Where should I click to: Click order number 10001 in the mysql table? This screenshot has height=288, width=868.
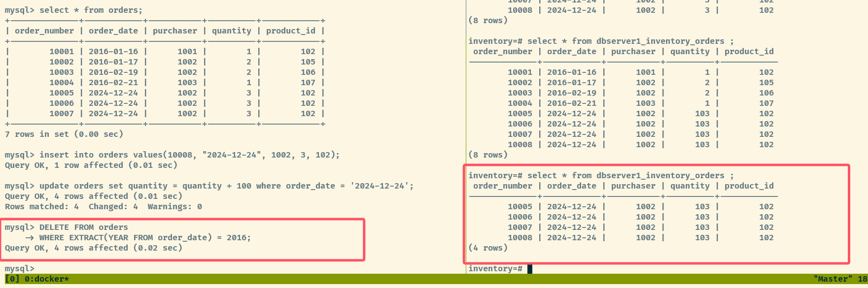62,52
